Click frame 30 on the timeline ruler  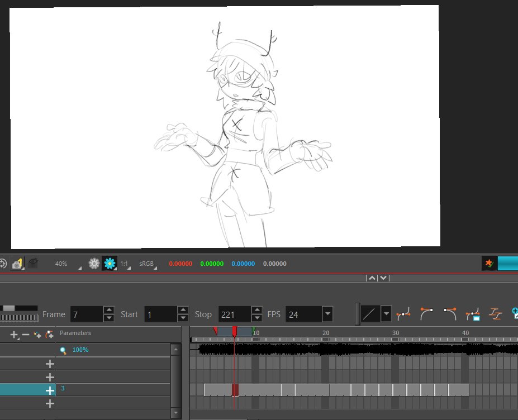pos(396,333)
